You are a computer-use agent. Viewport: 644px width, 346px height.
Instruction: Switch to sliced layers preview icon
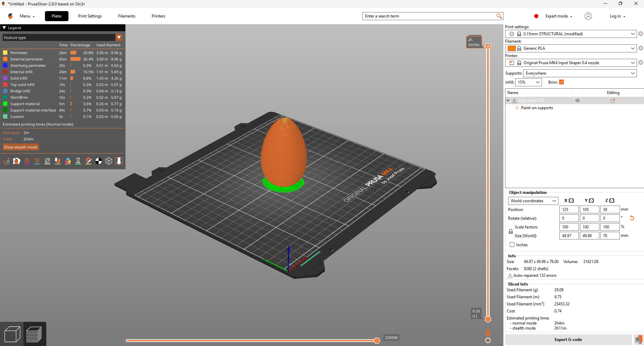(34, 334)
